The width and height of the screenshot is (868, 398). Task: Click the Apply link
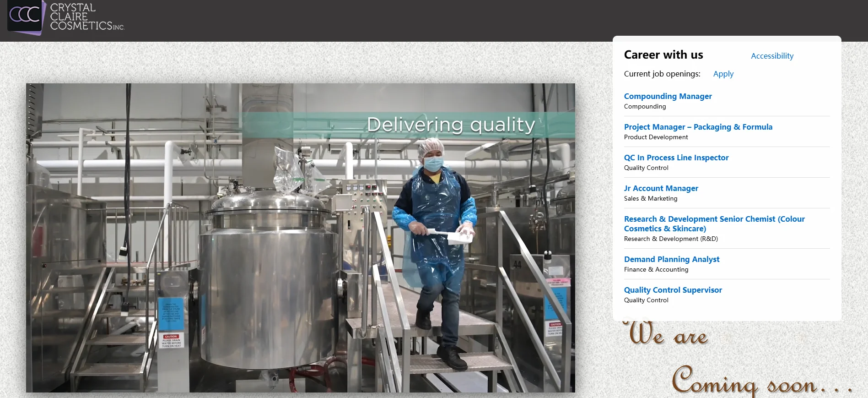coord(723,74)
